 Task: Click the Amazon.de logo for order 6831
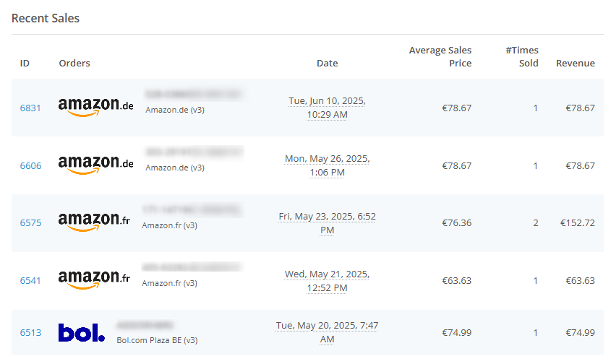[x=96, y=107]
